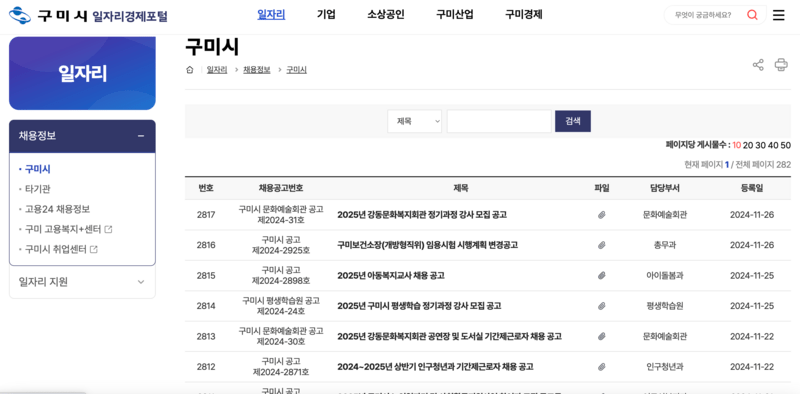The image size is (800, 394).
Task: Set posts per page to 10
Action: pos(737,145)
